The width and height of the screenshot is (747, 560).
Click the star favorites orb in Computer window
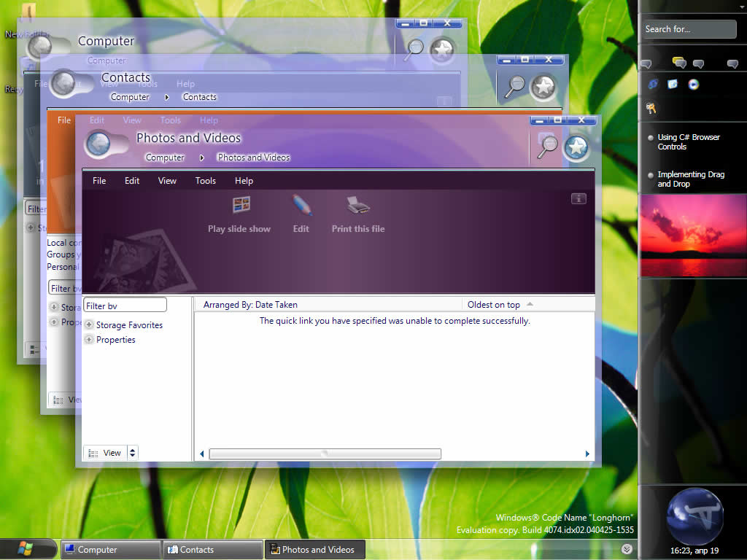pos(443,49)
